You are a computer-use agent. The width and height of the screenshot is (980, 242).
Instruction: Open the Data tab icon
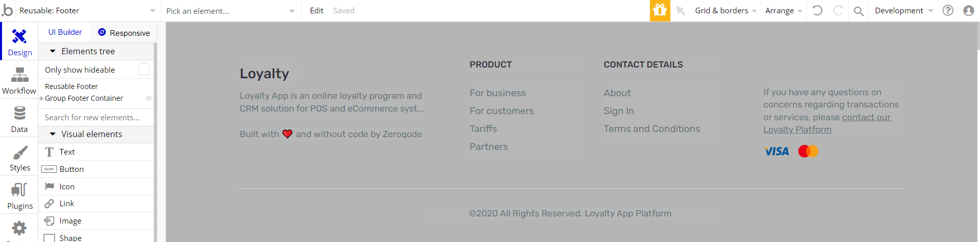(x=19, y=113)
